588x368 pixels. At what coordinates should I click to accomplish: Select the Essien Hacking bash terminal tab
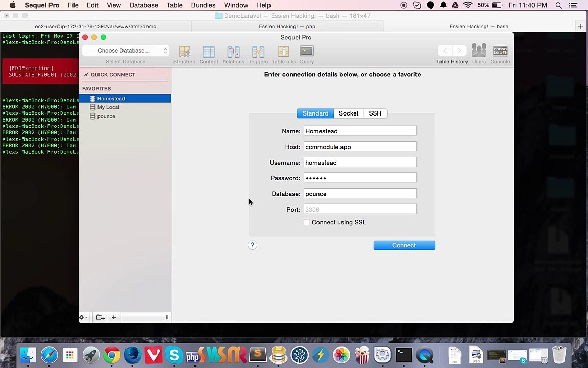pos(479,26)
